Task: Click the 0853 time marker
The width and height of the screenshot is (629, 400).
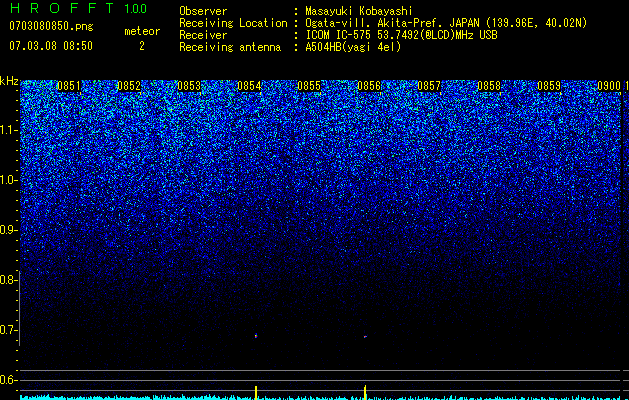Action: (189, 86)
